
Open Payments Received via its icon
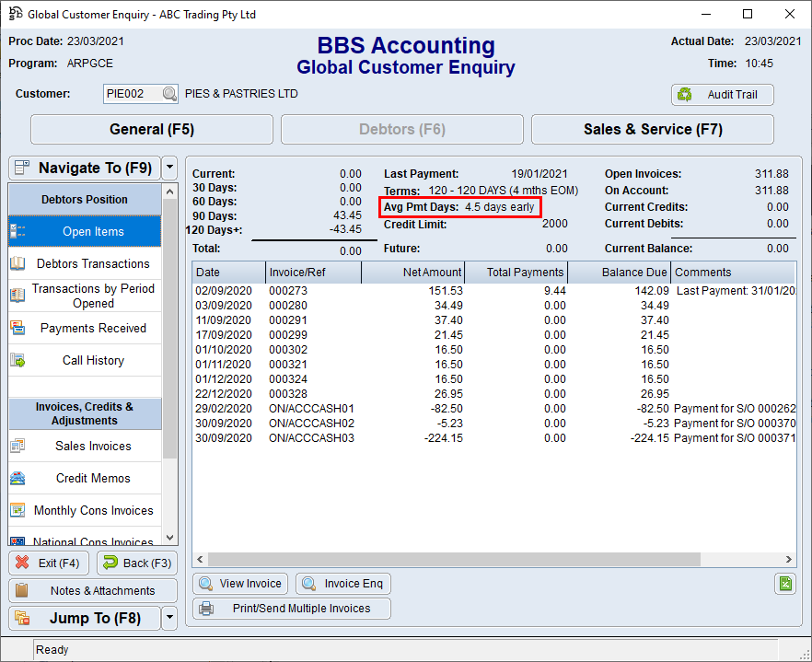[x=18, y=328]
